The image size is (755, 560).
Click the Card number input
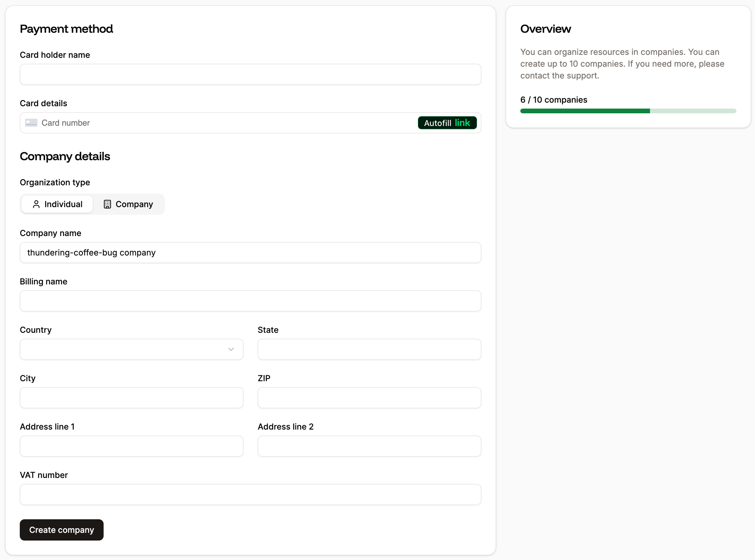click(x=203, y=123)
